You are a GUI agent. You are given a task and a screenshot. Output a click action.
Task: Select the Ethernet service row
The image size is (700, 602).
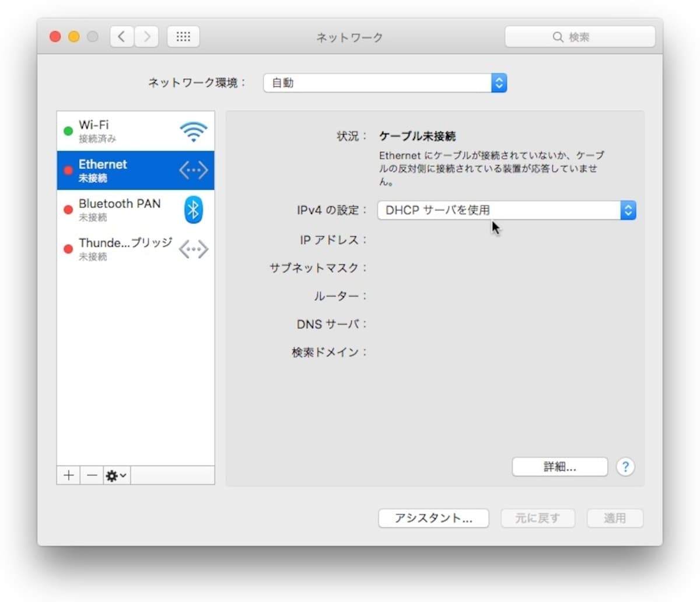(x=135, y=170)
